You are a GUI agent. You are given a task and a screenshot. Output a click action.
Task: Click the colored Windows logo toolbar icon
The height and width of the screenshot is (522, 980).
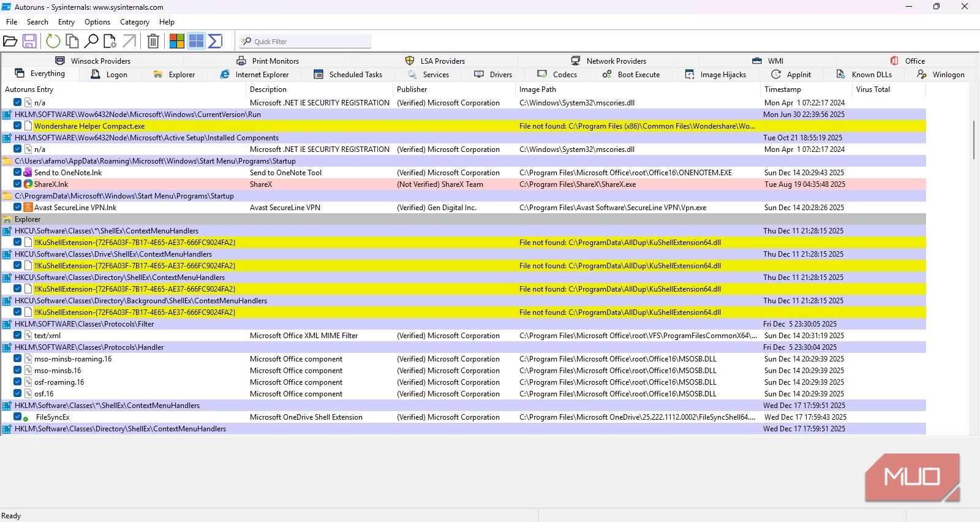[177, 41]
